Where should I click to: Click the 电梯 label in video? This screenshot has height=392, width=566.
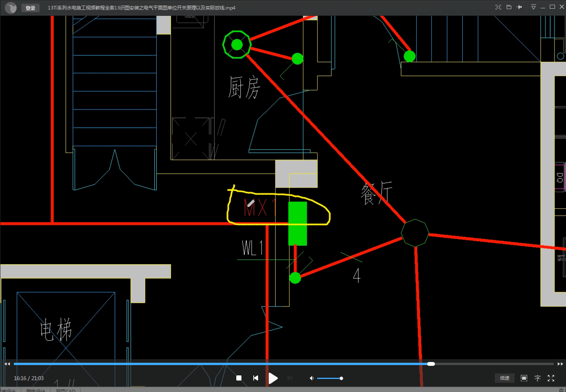pos(56,330)
